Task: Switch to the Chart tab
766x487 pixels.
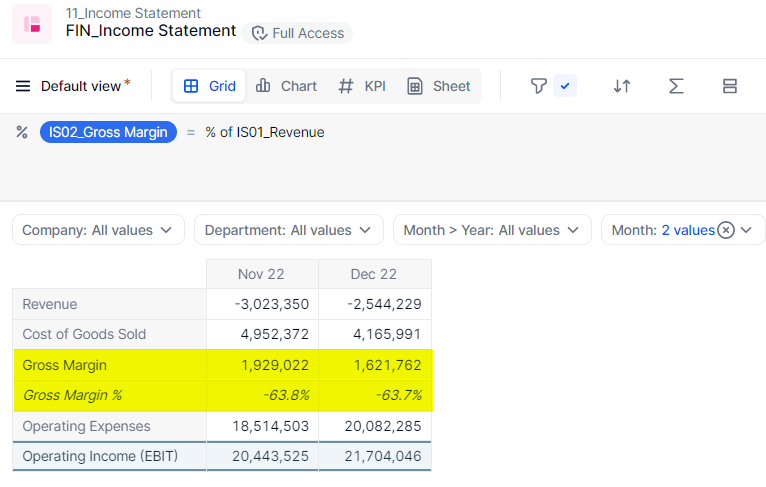Action: pos(286,86)
